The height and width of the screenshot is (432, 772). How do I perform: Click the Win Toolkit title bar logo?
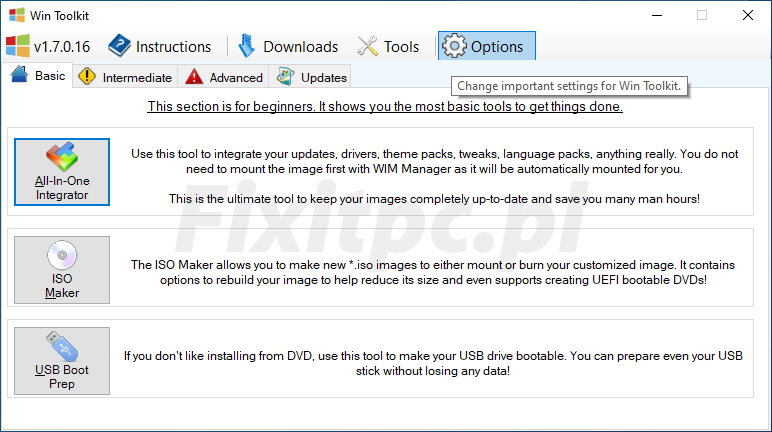click(17, 15)
